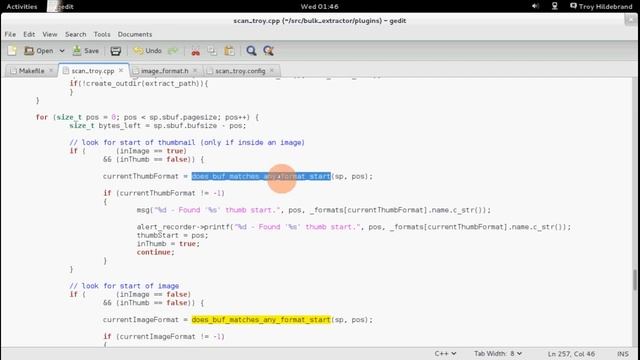Click the 'continue;' statement
Screen dimensions: 640x360
click(156, 252)
